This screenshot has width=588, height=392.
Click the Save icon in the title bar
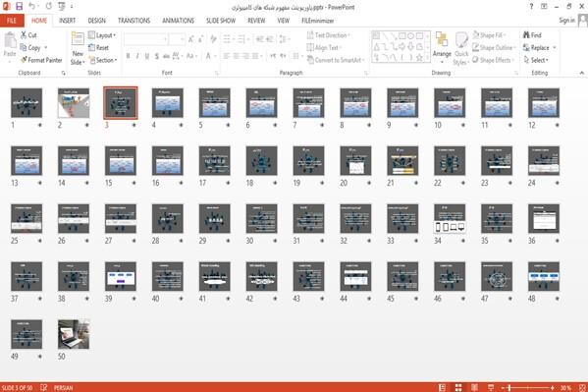(x=19, y=6)
